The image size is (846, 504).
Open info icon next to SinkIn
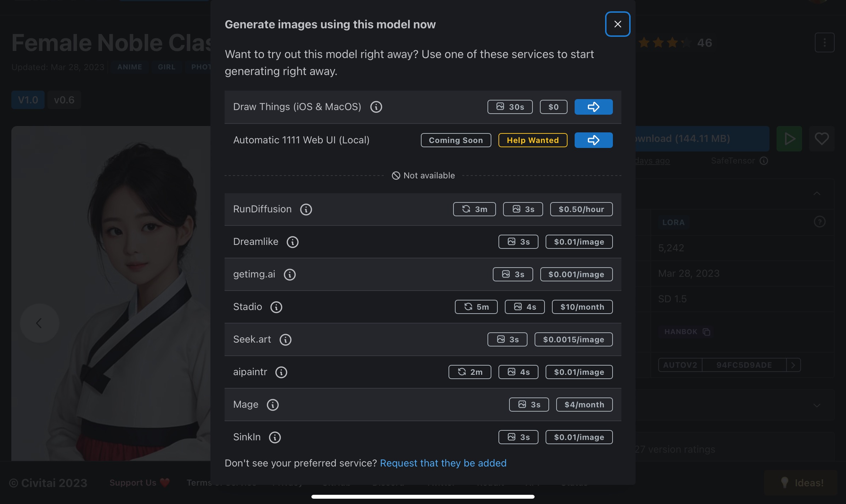(275, 437)
